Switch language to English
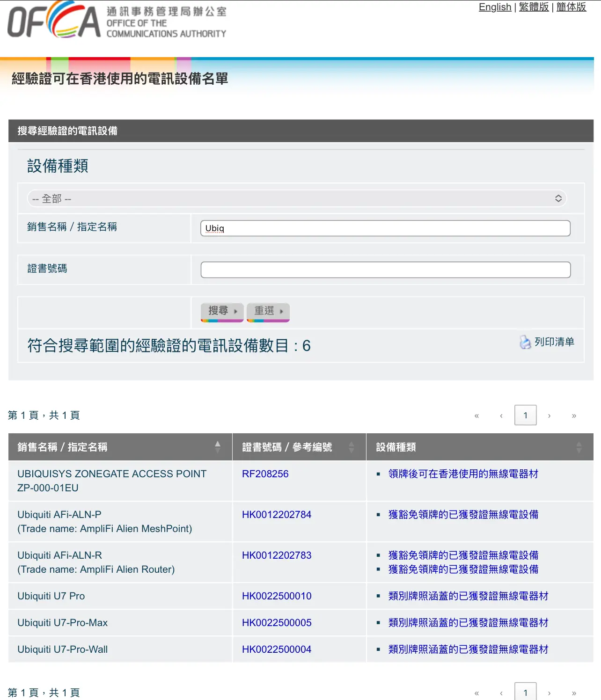This screenshot has width=601, height=700. pos(495,7)
